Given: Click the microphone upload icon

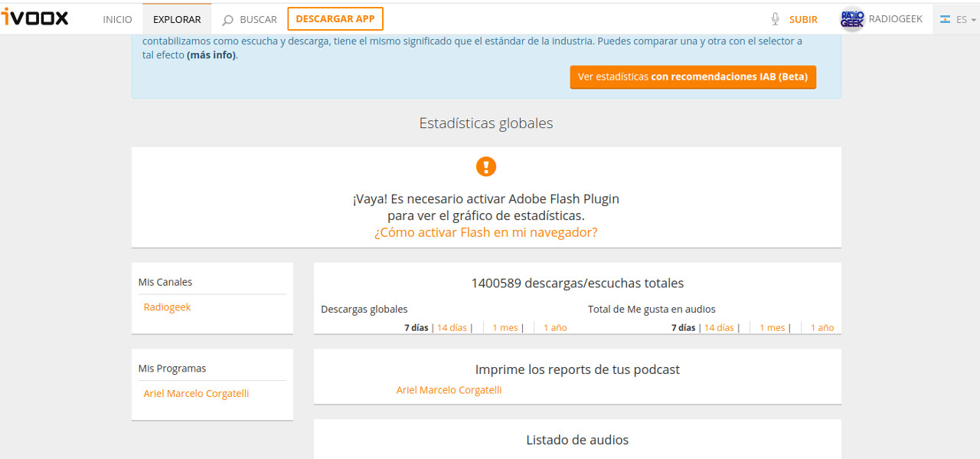Looking at the screenshot, I should pos(775,19).
